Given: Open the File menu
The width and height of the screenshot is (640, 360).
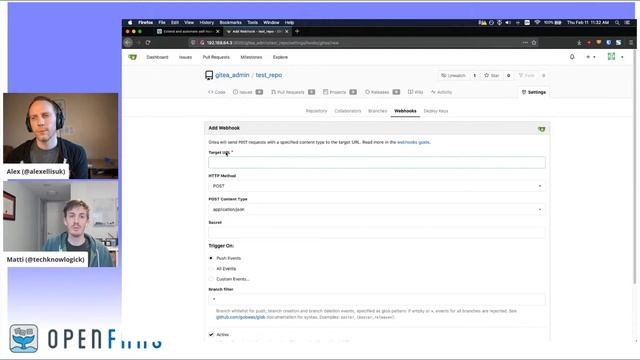Looking at the screenshot, I should (x=162, y=22).
